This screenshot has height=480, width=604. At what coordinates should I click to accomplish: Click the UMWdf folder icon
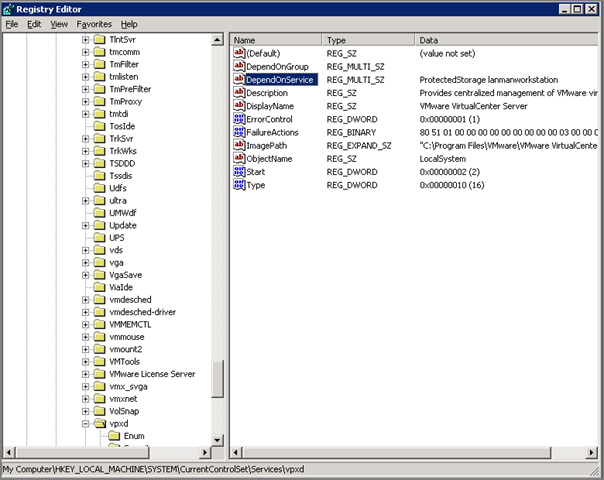[x=99, y=213]
